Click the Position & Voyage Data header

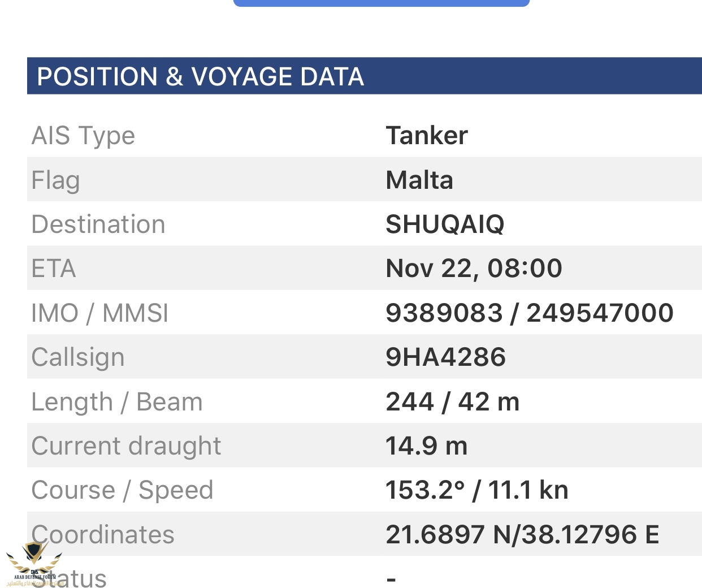(x=201, y=76)
